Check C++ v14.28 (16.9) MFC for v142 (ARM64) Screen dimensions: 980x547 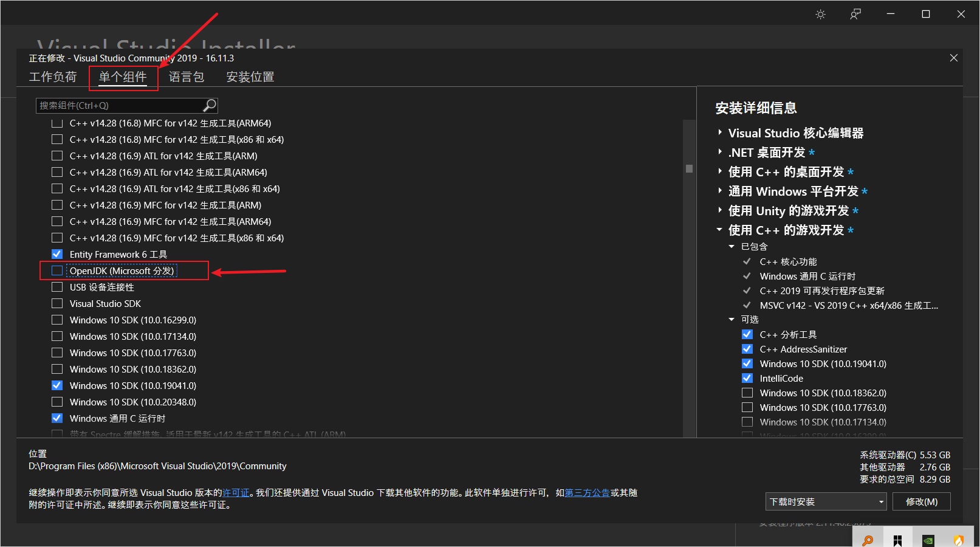57,221
